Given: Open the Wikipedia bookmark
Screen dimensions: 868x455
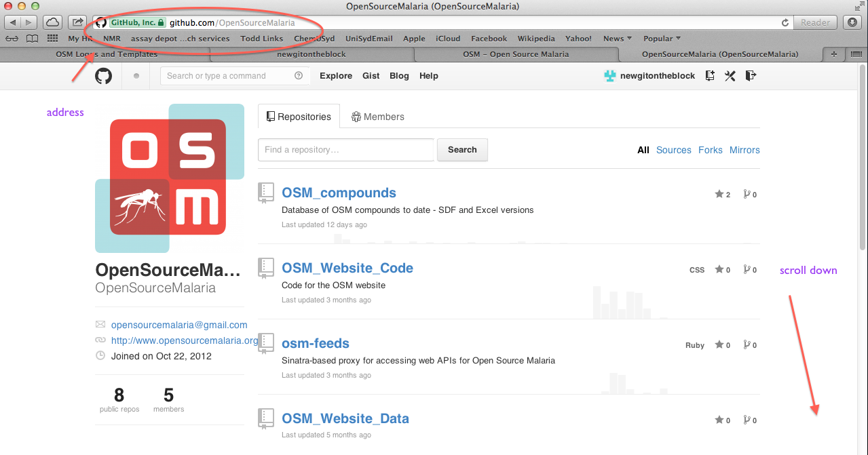Looking at the screenshot, I should point(536,39).
